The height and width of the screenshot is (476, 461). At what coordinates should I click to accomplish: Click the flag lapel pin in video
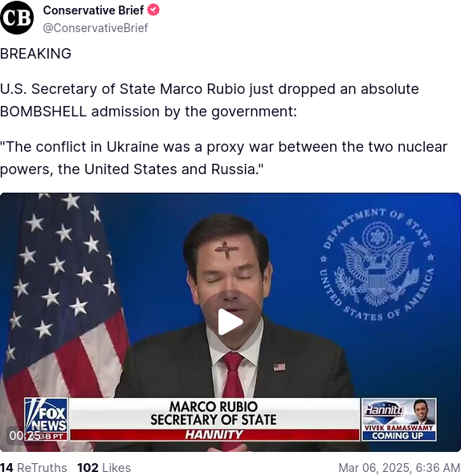279,367
